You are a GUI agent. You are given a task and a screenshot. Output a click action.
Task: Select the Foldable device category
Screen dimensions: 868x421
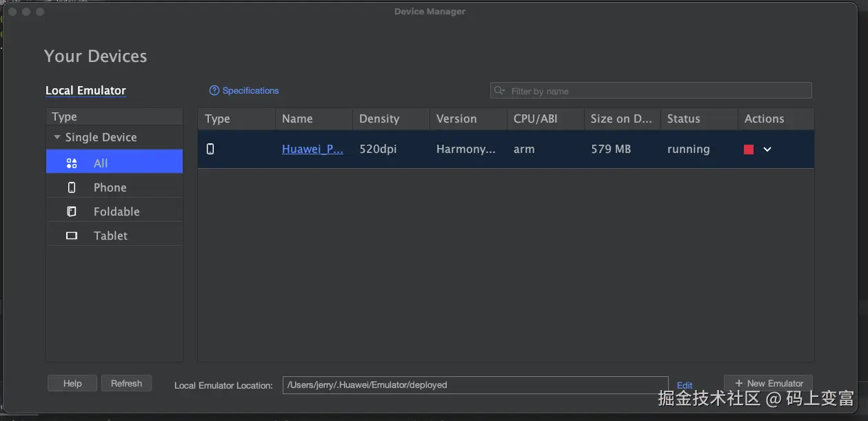tap(114, 212)
